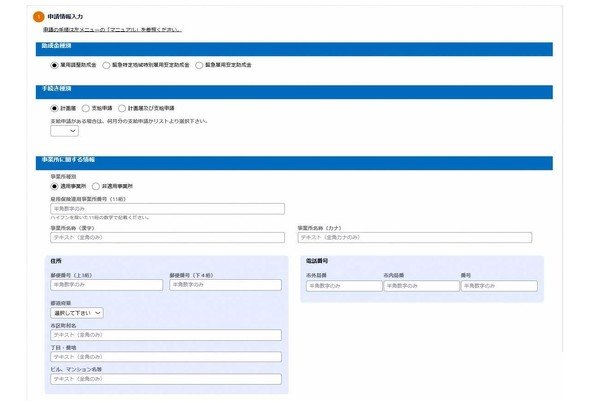Choose 支給申請 procedure radio button
This screenshot has width=590, height=401.
[x=86, y=108]
